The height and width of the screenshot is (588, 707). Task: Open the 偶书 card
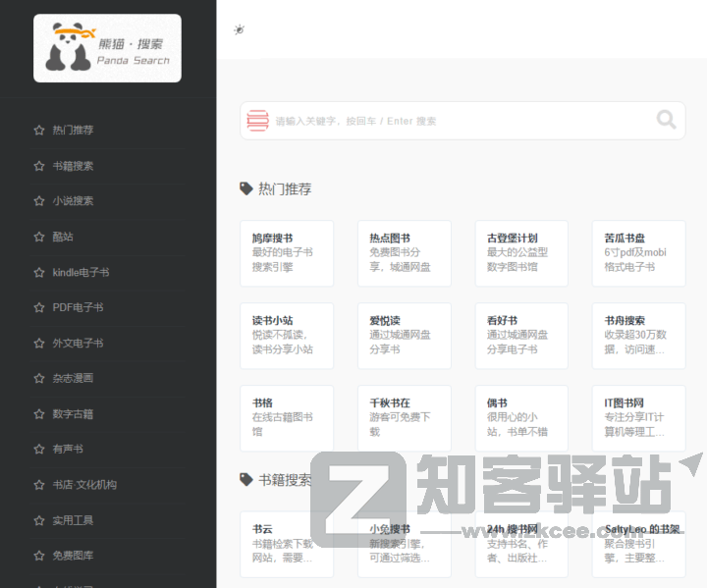pyautogui.click(x=521, y=418)
